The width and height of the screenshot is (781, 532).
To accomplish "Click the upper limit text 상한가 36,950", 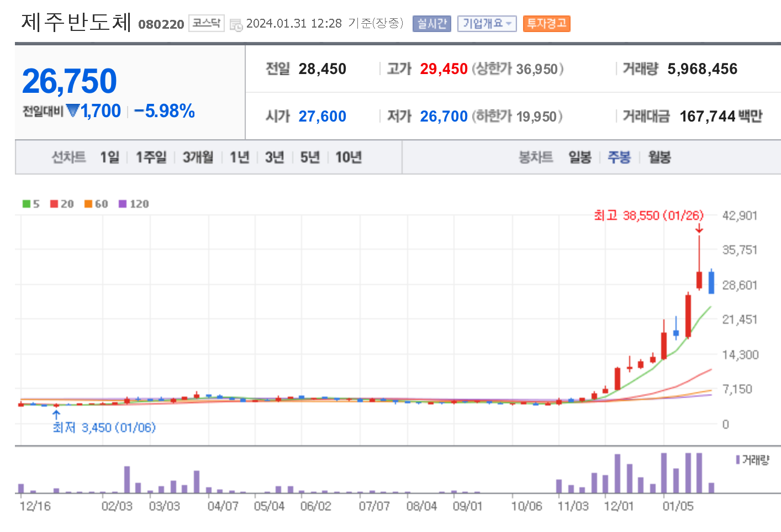I will pyautogui.click(x=518, y=69).
